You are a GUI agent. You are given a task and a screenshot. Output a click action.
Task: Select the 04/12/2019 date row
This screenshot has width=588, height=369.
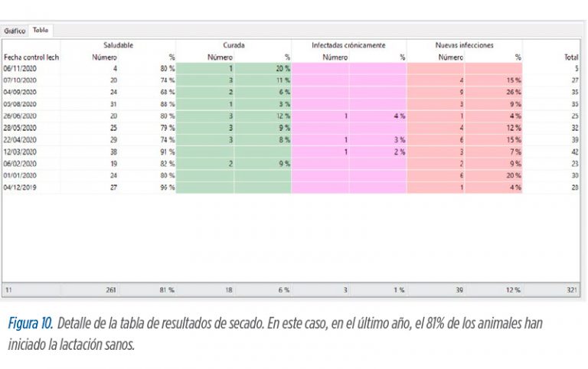(x=291, y=188)
